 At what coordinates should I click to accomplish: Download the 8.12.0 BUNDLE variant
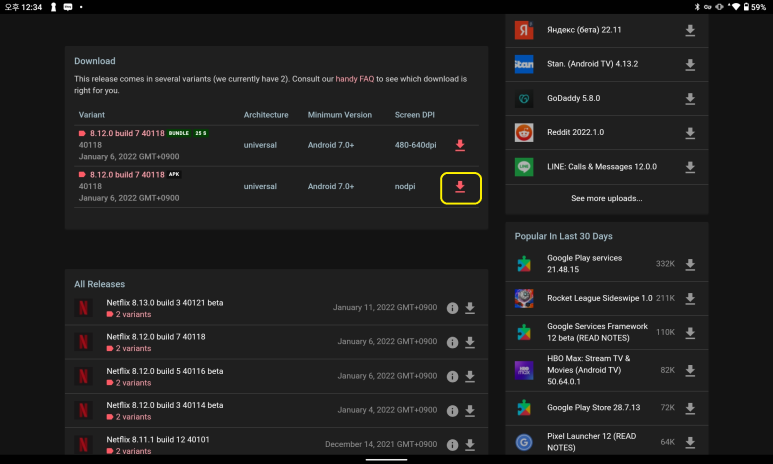click(x=459, y=145)
